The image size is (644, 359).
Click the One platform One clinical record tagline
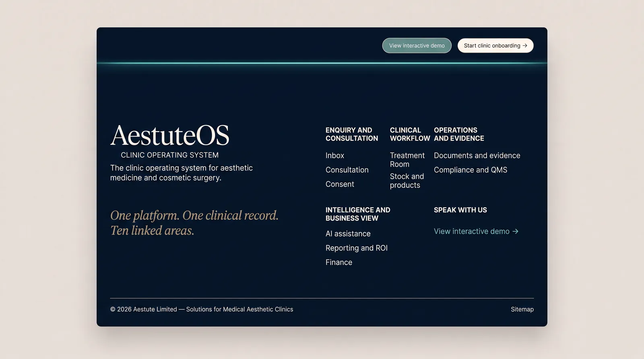tap(194, 223)
